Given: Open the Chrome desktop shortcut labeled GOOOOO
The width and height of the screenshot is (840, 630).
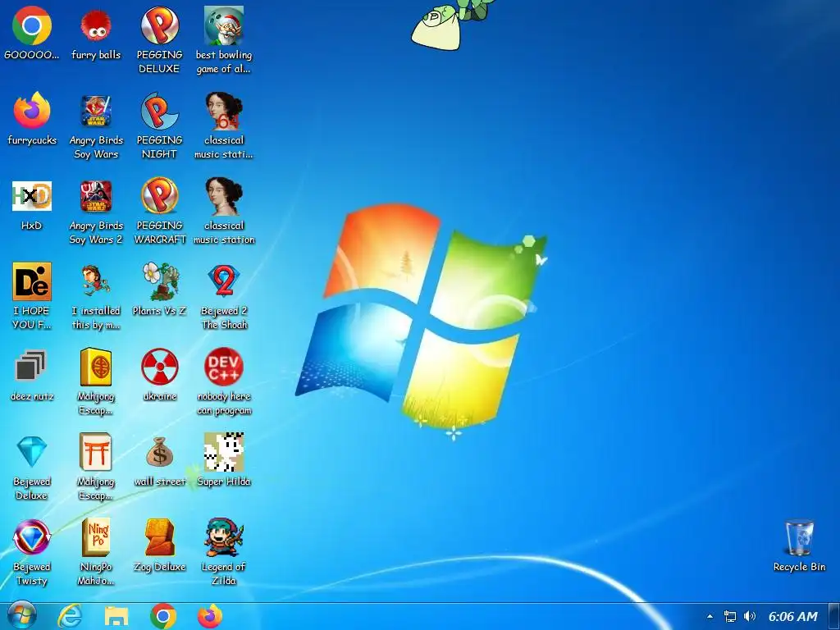Looking at the screenshot, I should 32,25.
